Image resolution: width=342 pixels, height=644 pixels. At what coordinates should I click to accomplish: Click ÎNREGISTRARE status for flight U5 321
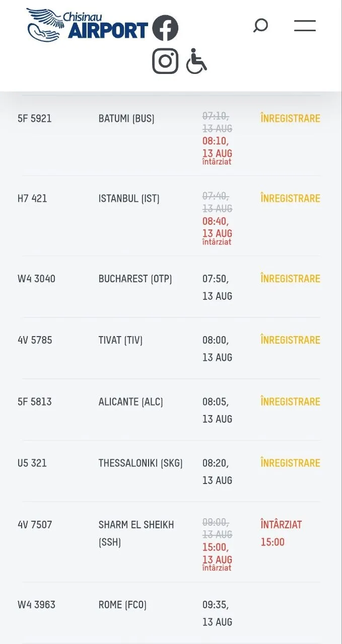coord(290,463)
